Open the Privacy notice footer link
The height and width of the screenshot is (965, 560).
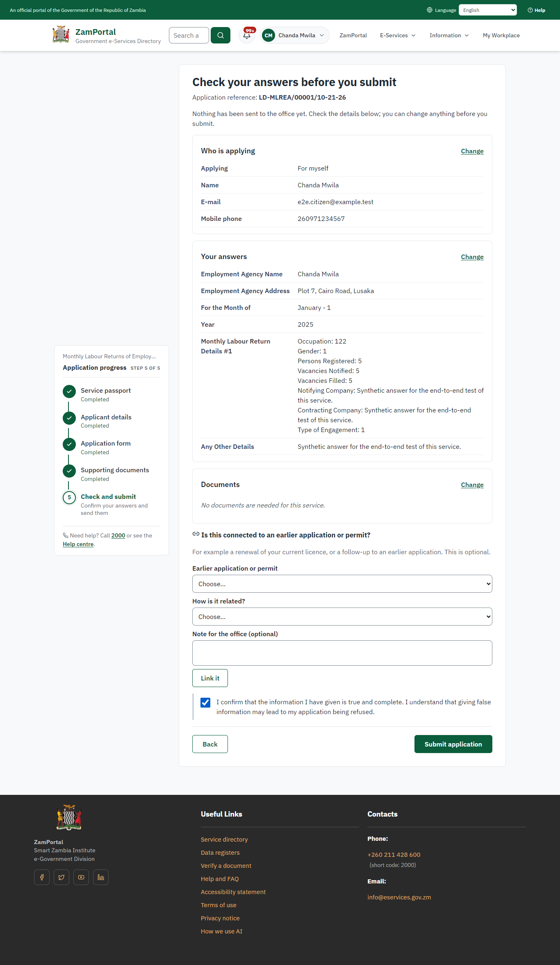coord(220,918)
